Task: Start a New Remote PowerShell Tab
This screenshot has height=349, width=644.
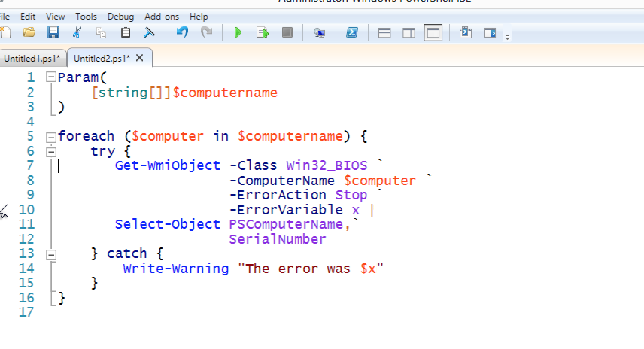Action: (319, 32)
